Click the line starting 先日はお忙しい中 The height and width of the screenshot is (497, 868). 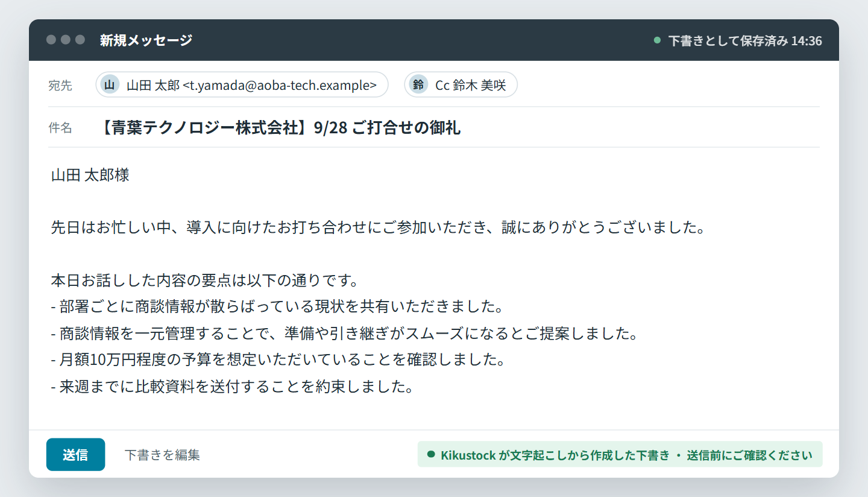378,229
